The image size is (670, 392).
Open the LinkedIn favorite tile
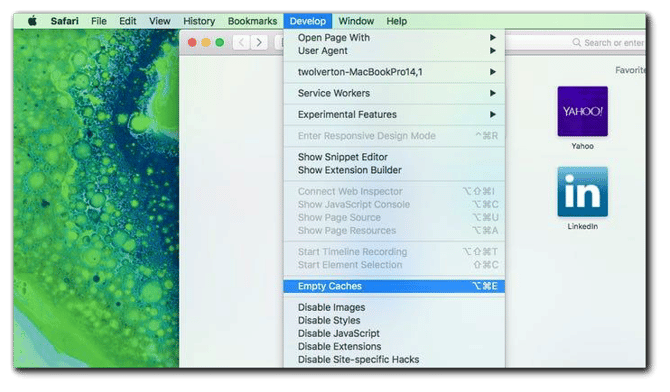coord(582,192)
